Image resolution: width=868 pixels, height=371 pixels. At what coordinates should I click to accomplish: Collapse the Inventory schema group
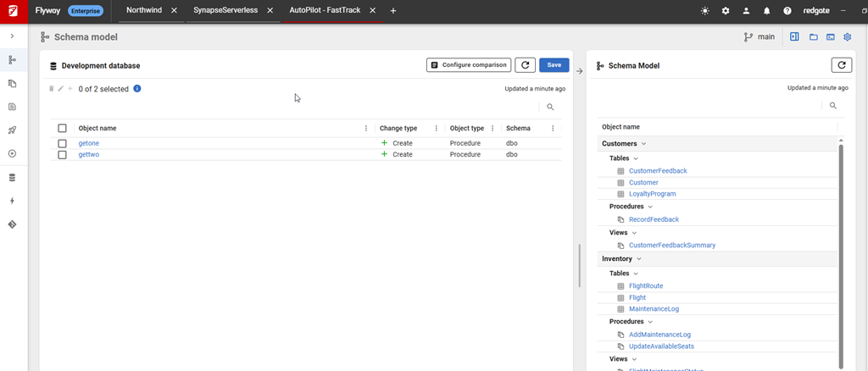tap(639, 259)
